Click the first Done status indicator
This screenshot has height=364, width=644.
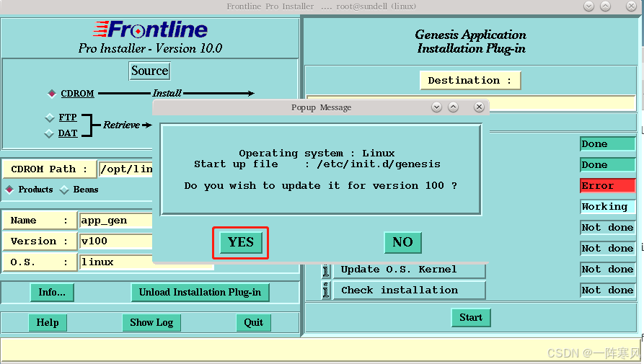[x=607, y=144]
